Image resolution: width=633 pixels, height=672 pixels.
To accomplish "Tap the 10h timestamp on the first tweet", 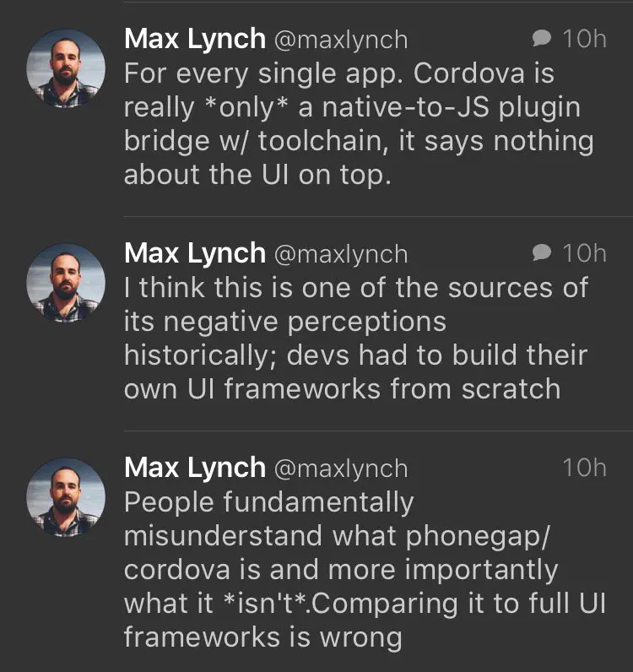I will [584, 39].
